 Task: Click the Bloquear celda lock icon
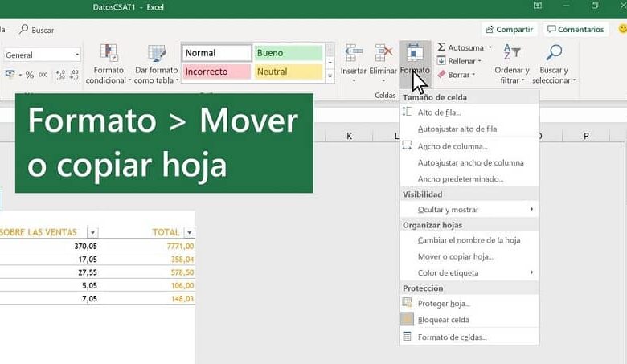pos(407,319)
